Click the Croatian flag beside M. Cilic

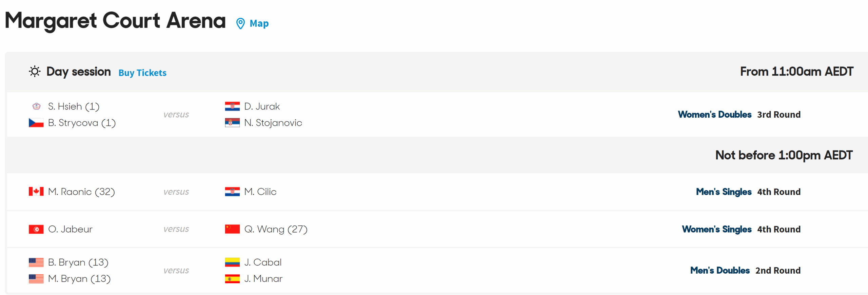(232, 192)
